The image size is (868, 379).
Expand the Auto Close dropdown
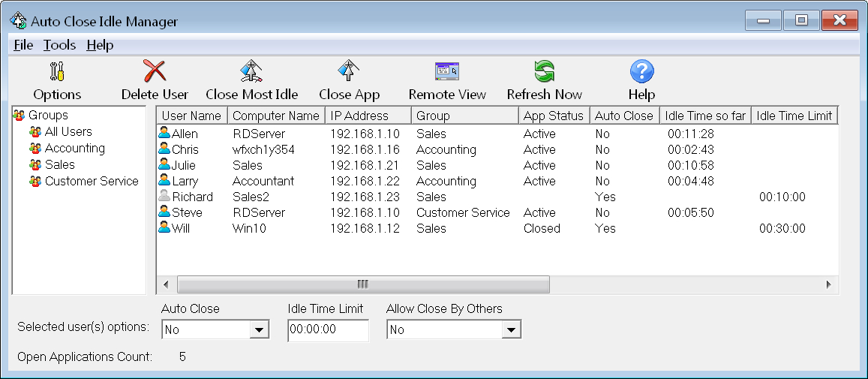click(259, 329)
